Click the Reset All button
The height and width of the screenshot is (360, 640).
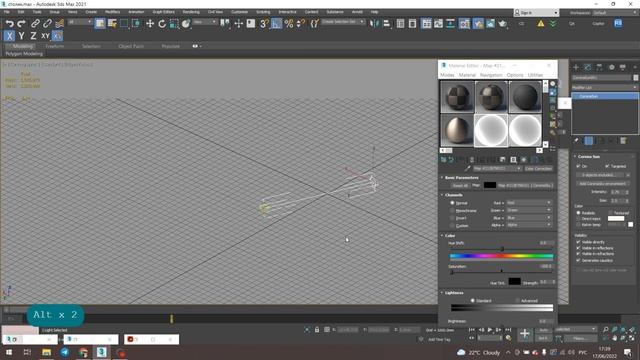(x=460, y=185)
